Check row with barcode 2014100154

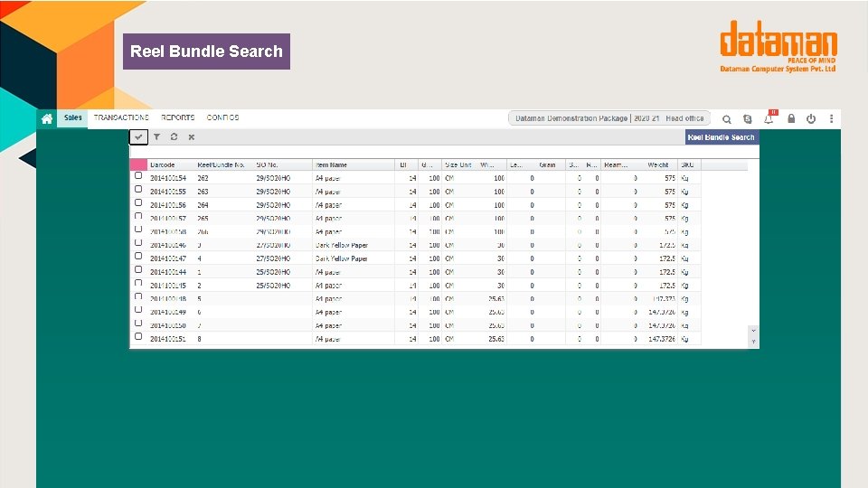138,175
